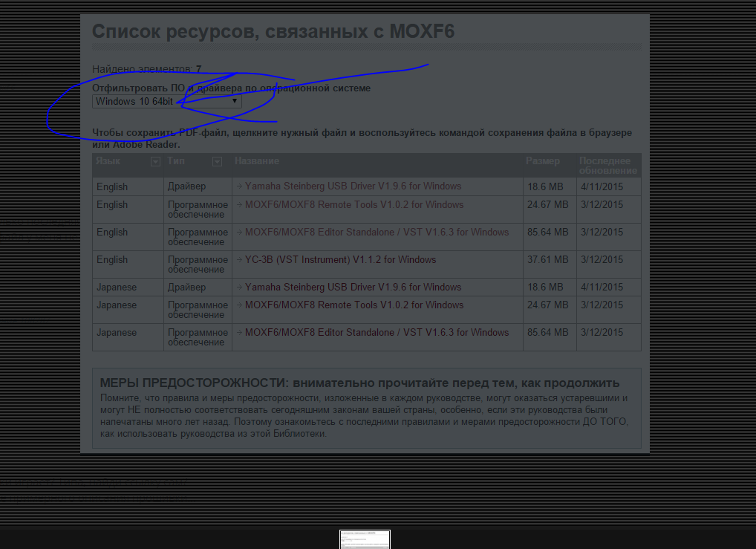Open the Windows 10 64bit operating system dropdown
This screenshot has width=756, height=549.
click(x=167, y=101)
